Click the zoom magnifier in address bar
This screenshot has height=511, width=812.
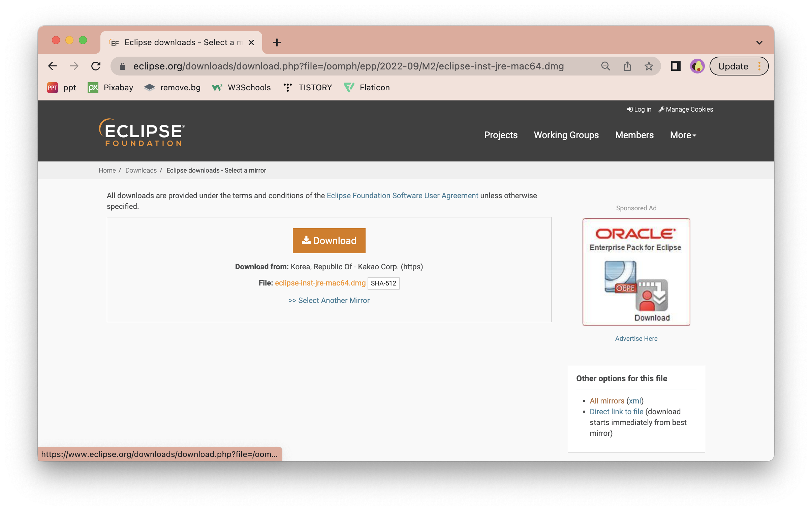click(605, 66)
